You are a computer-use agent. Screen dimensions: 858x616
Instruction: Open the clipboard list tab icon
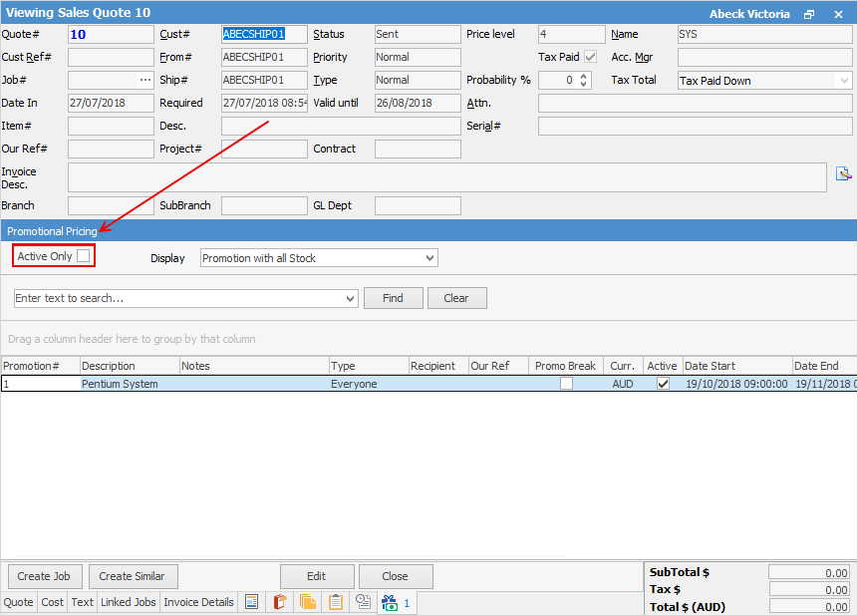(336, 602)
